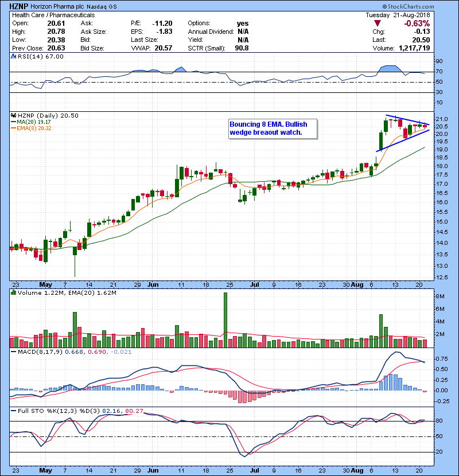Click the MA(20) 19.17 legend entry
Screen dimensions: 459x476
tap(30, 122)
